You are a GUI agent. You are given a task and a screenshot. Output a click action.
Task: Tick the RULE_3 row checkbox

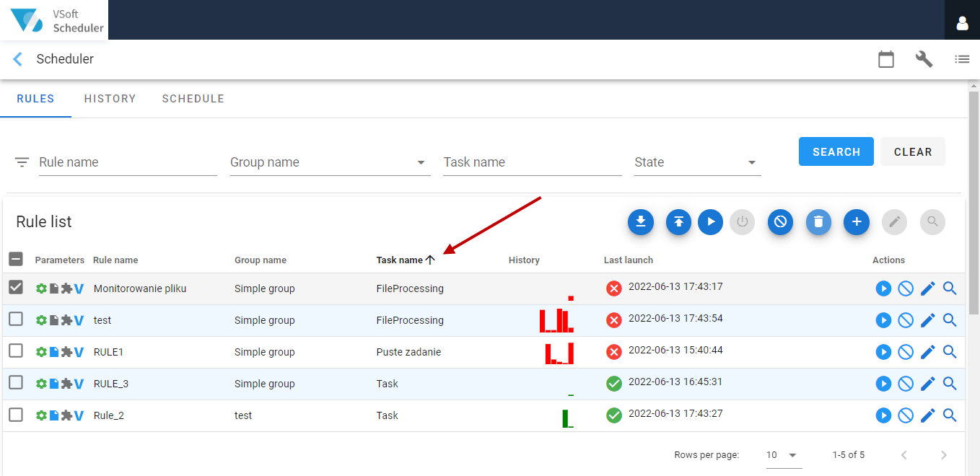(16, 382)
